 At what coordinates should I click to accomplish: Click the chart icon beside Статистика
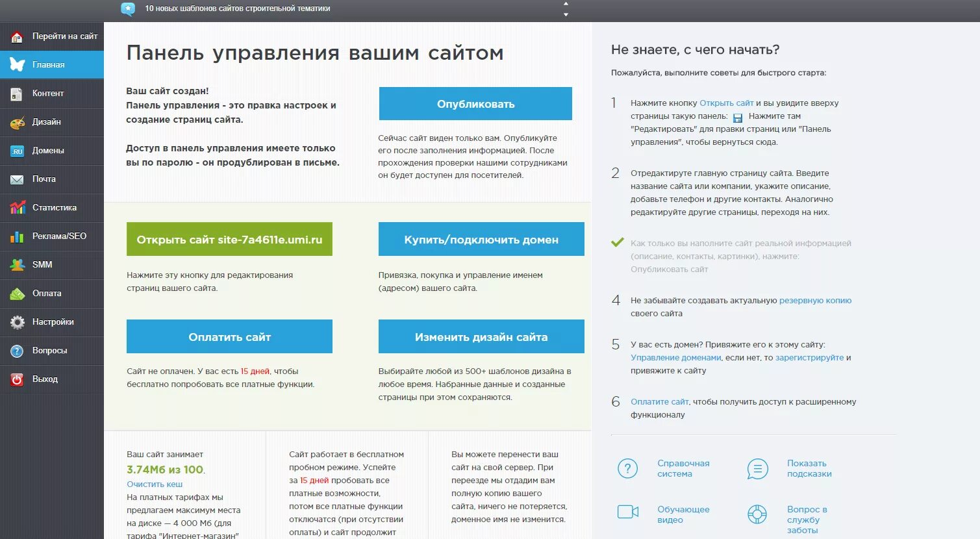[x=17, y=208]
